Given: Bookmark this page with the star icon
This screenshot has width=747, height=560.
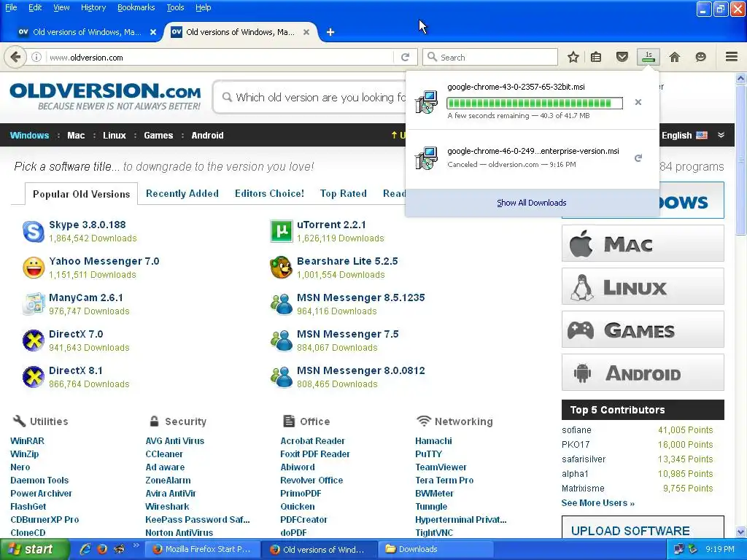Looking at the screenshot, I should point(573,57).
